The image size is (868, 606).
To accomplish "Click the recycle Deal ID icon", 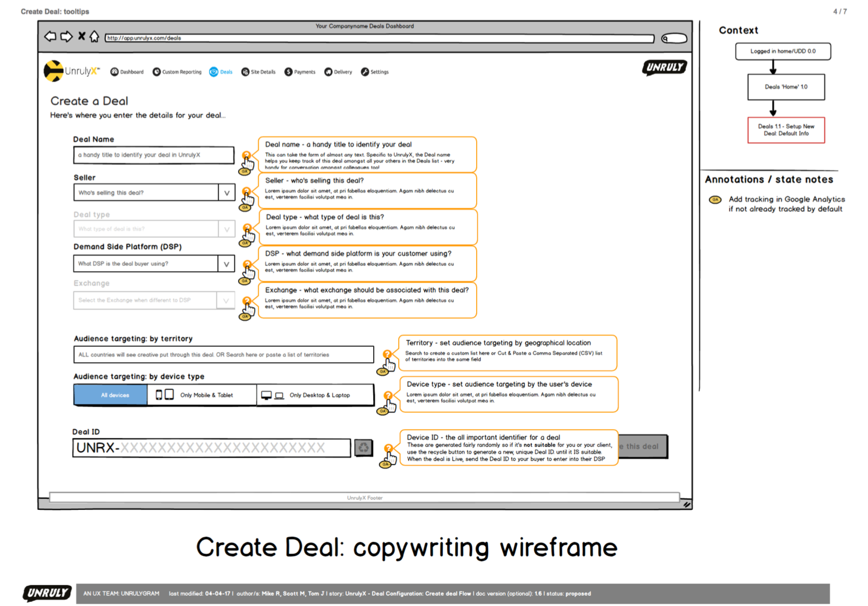I will click(x=364, y=447).
